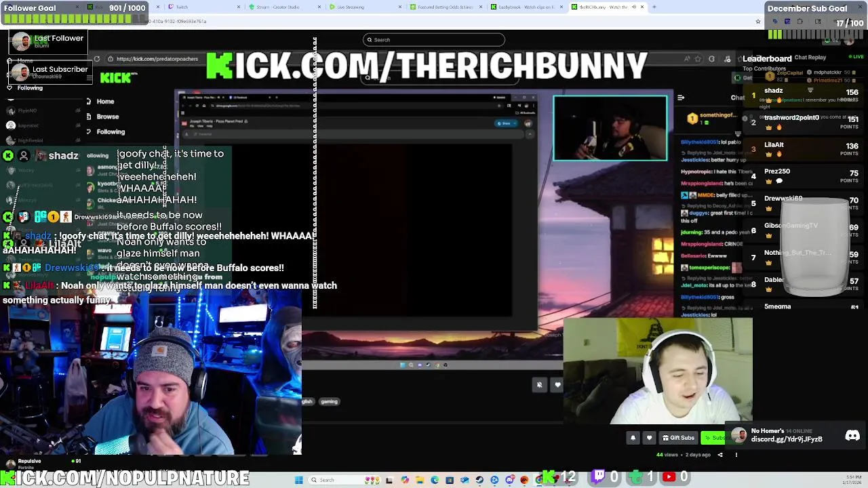This screenshot has height=488, width=868.
Task: Switch to the Live Streaming browser tab
Action: coord(363,7)
